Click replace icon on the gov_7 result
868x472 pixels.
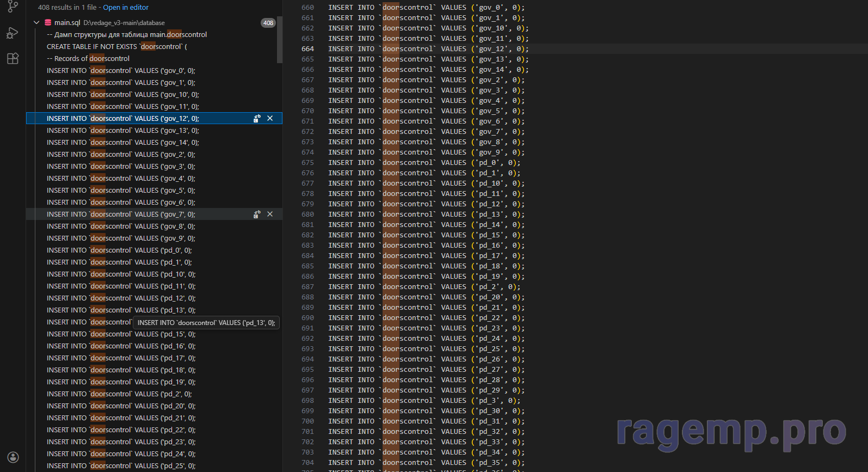(x=257, y=214)
